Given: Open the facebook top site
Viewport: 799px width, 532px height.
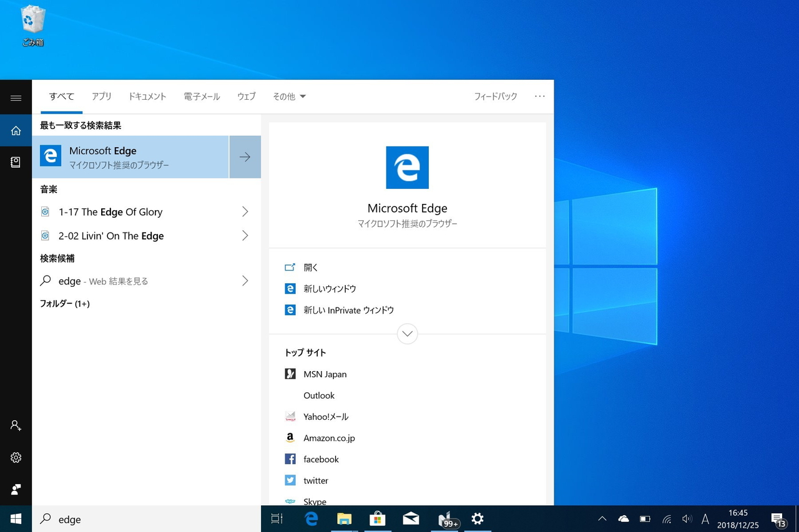Looking at the screenshot, I should pyautogui.click(x=321, y=459).
